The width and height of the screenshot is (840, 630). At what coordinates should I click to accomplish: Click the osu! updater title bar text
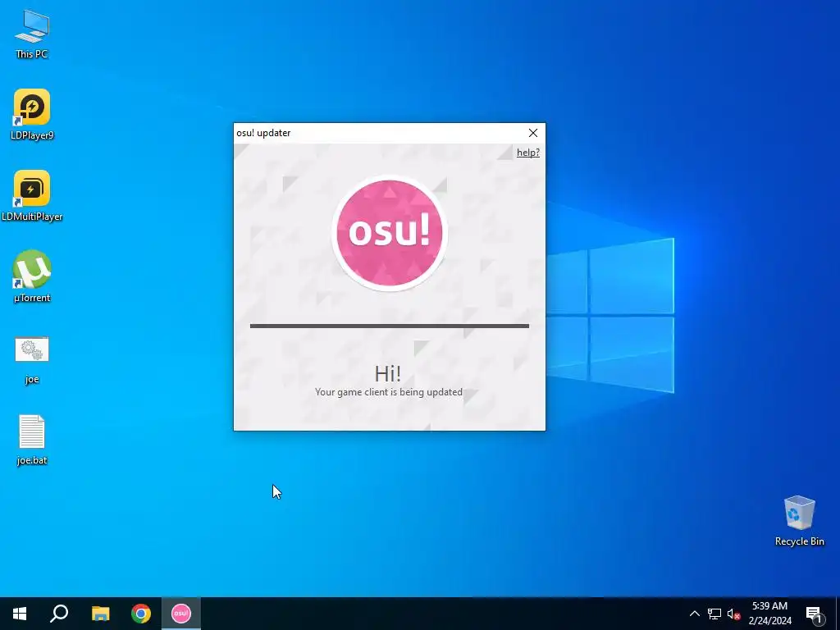[263, 133]
